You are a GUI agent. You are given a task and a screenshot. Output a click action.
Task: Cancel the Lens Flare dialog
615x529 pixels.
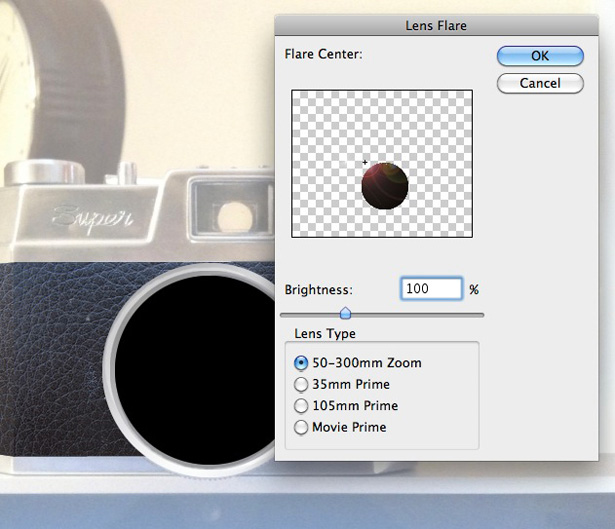pyautogui.click(x=540, y=83)
